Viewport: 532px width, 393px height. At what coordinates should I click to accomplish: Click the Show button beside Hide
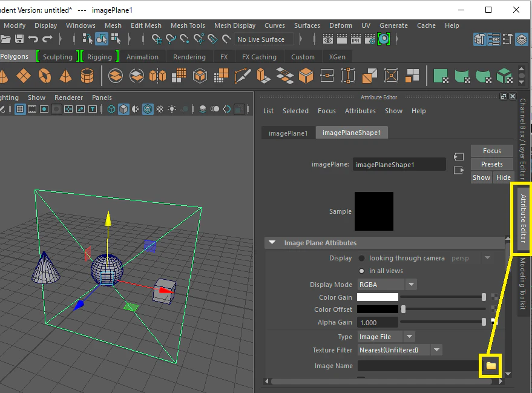tap(481, 177)
